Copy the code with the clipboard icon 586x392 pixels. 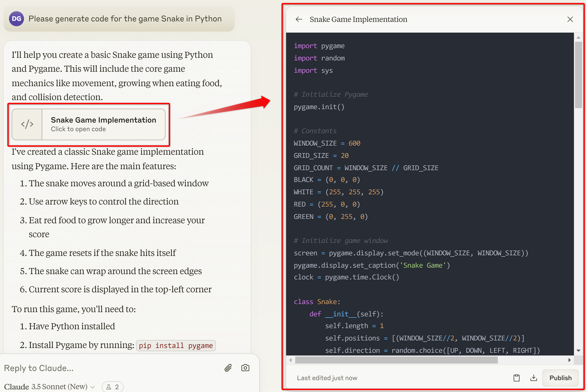tap(516, 378)
